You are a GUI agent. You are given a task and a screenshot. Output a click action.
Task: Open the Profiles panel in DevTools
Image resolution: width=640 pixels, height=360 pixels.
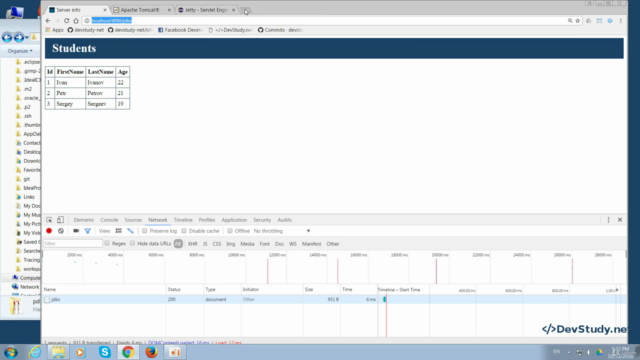207,220
